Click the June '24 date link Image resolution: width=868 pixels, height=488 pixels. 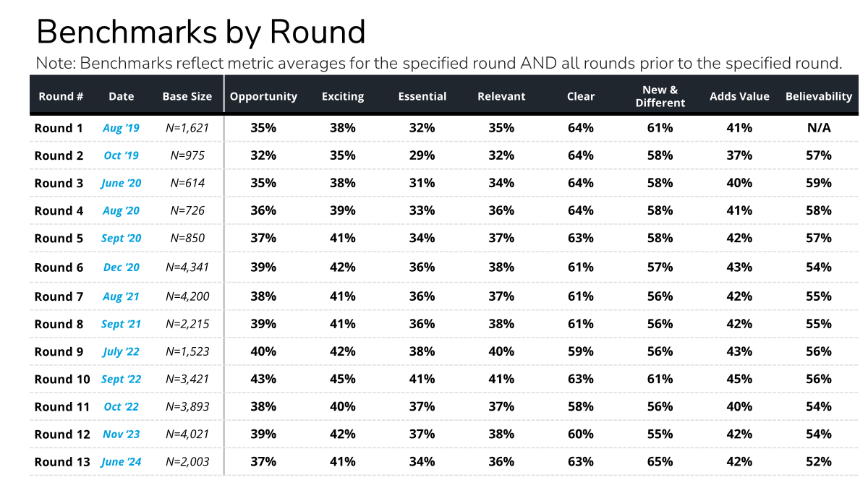[x=121, y=462]
